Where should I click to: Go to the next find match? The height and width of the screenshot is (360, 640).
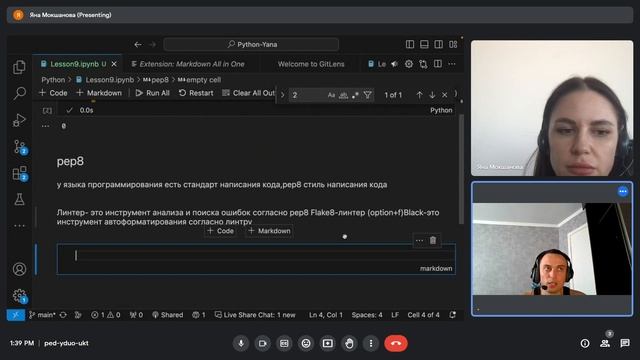coord(432,95)
